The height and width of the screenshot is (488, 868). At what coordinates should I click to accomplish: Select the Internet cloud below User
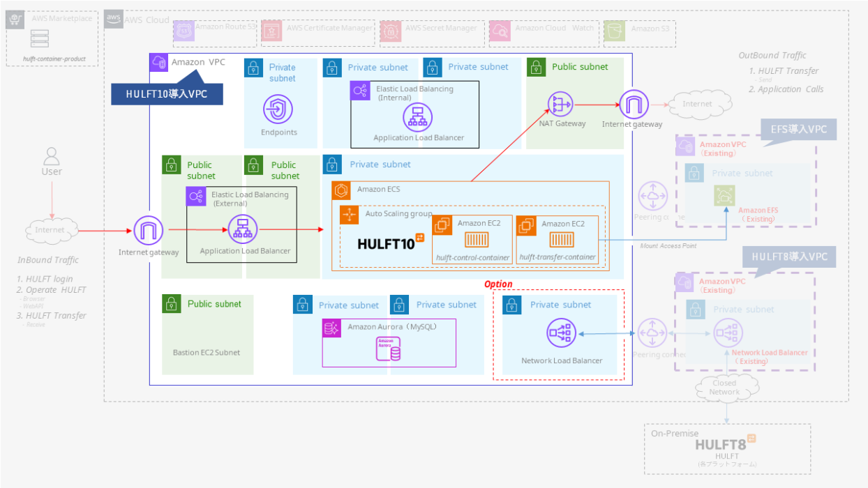[x=50, y=230]
